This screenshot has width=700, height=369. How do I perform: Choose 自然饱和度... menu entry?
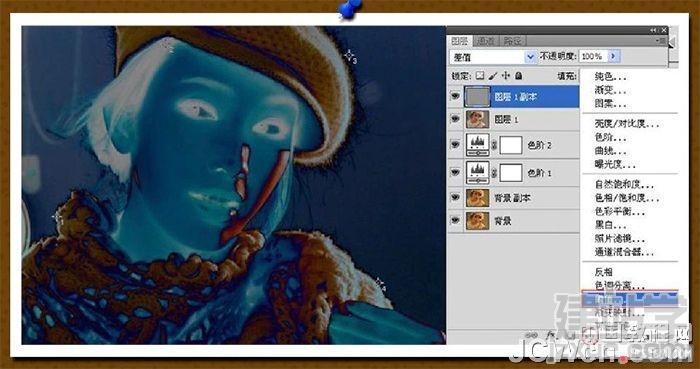pyautogui.click(x=624, y=184)
